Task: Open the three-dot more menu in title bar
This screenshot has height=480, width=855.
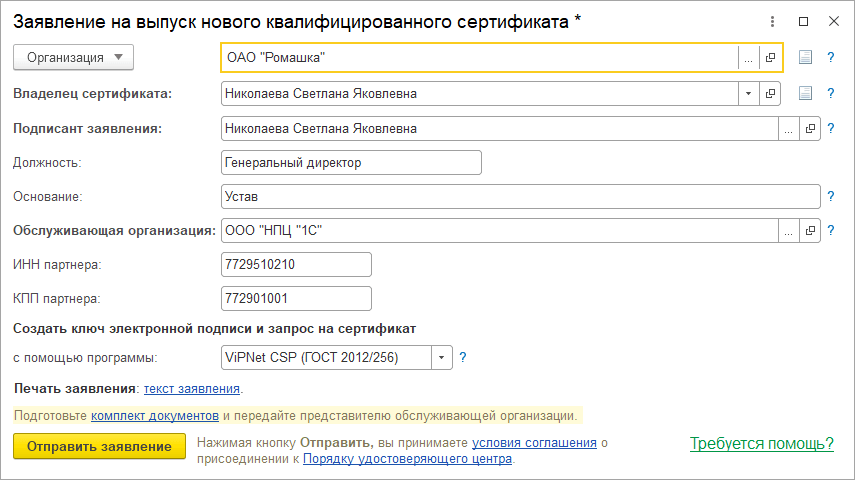Action: pos(773,21)
